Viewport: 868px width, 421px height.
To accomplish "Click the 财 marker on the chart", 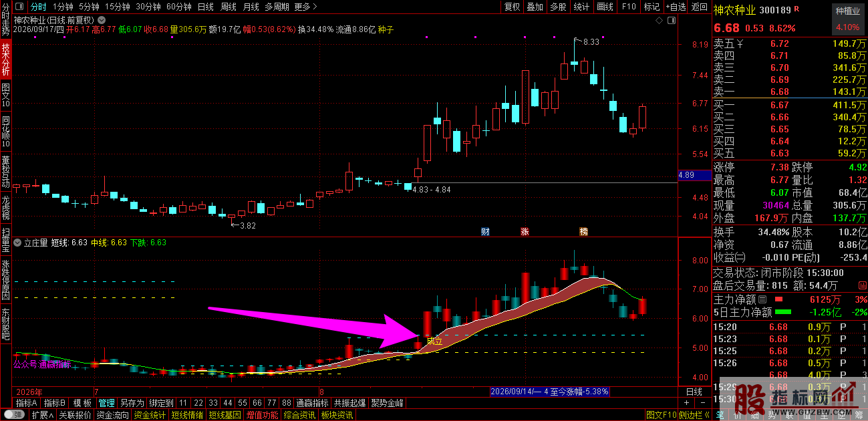I will [485, 231].
